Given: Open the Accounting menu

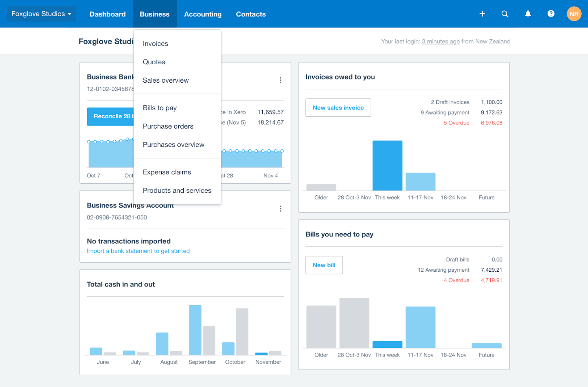Looking at the screenshot, I should tap(203, 14).
